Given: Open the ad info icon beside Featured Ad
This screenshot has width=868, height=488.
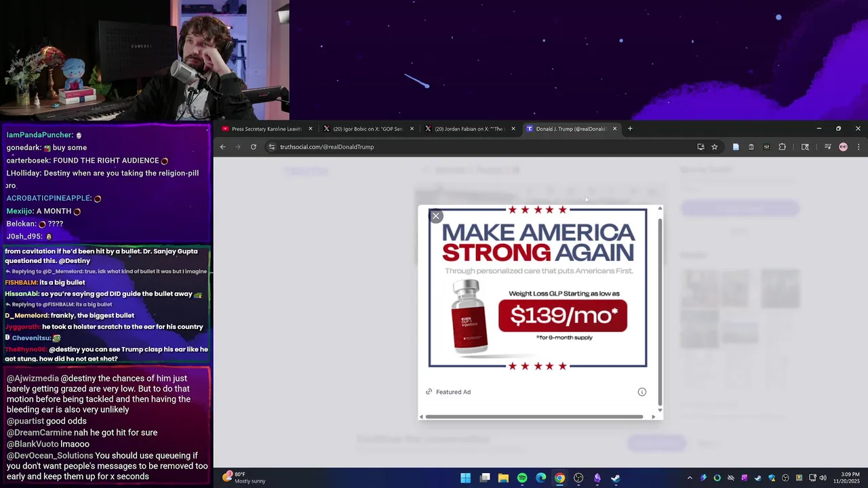Looking at the screenshot, I should coord(642,392).
